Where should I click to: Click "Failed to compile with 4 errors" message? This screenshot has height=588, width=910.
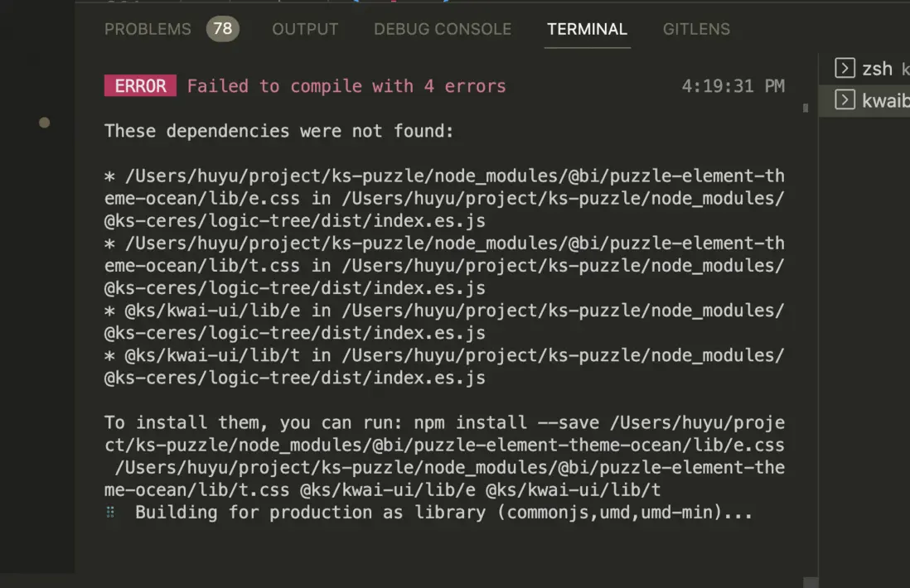pyautogui.click(x=346, y=86)
